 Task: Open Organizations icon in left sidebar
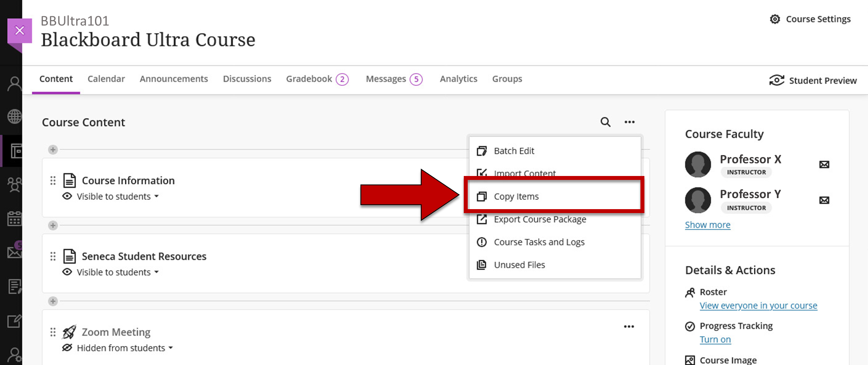pyautogui.click(x=15, y=184)
